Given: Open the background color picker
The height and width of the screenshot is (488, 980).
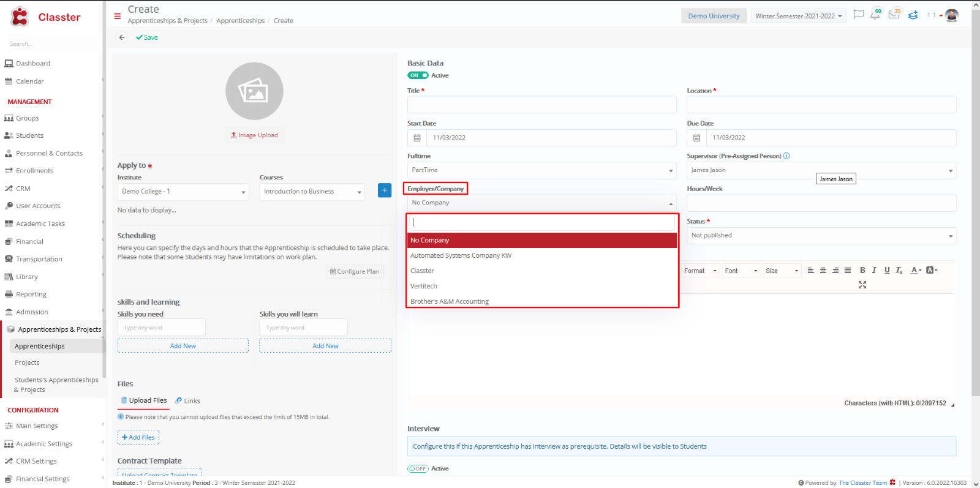Looking at the screenshot, I should pos(932,271).
